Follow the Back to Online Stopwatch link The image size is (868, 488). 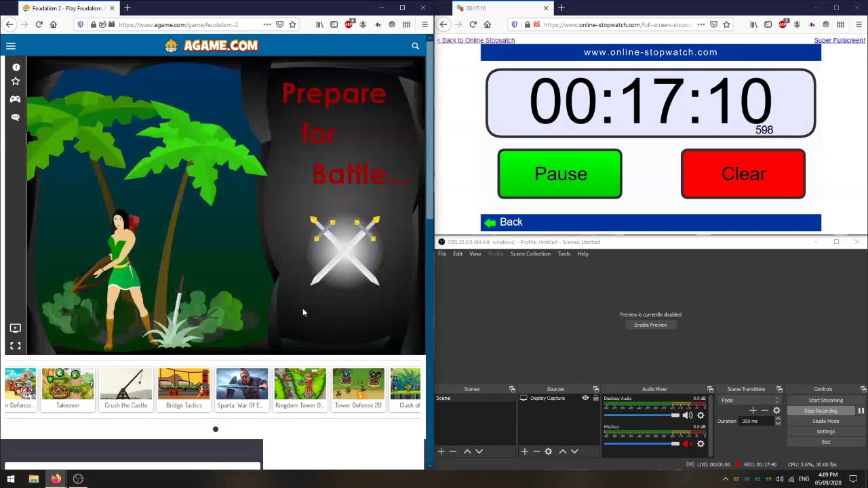pos(475,40)
